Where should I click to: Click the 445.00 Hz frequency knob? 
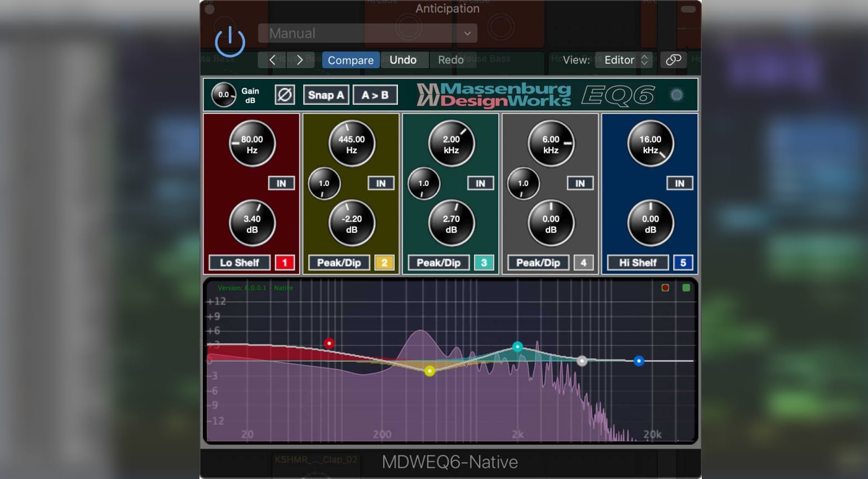coord(352,144)
